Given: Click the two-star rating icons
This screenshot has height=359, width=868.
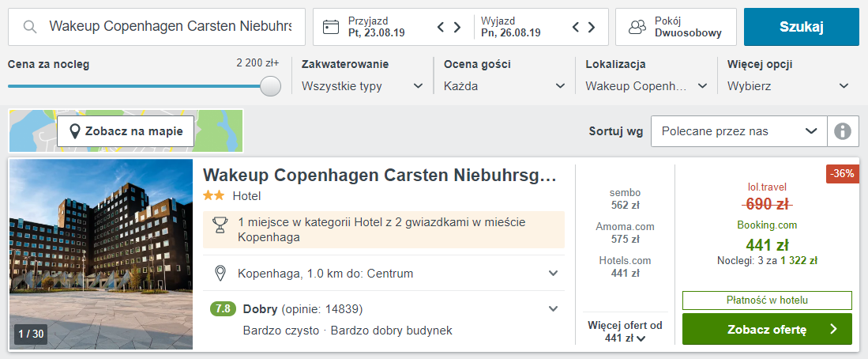Looking at the screenshot, I should coord(214,195).
